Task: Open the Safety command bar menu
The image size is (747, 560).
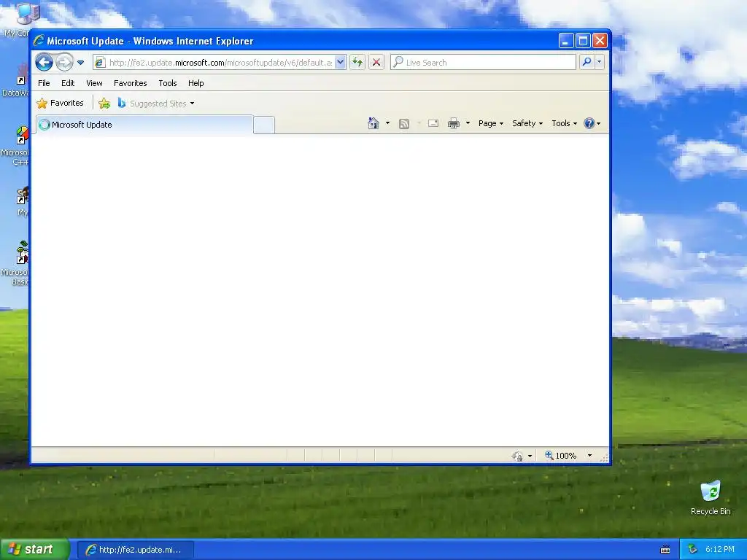Action: coord(527,123)
